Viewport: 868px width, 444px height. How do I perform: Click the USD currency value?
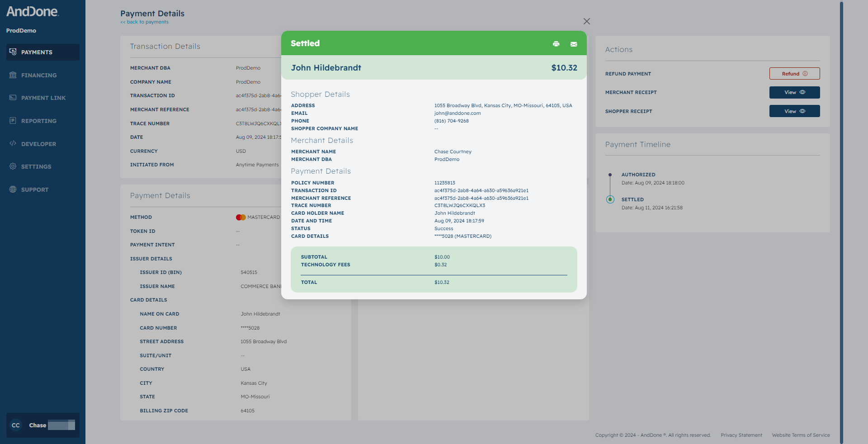pyautogui.click(x=241, y=151)
